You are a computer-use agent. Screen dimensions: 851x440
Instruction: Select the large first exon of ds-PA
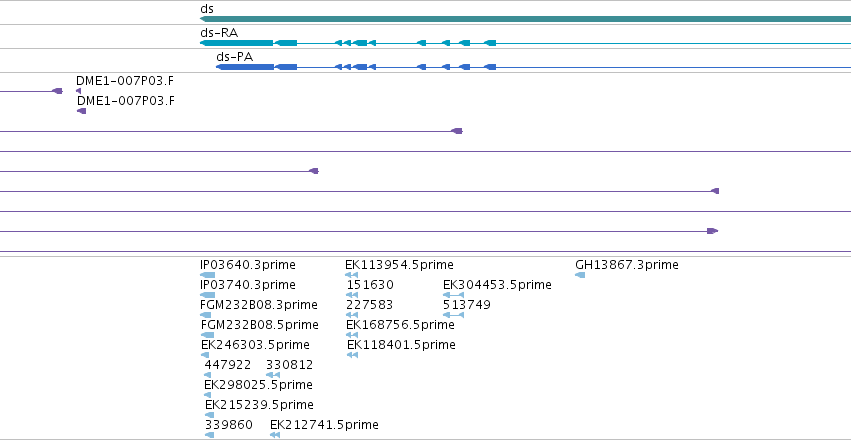245,67
